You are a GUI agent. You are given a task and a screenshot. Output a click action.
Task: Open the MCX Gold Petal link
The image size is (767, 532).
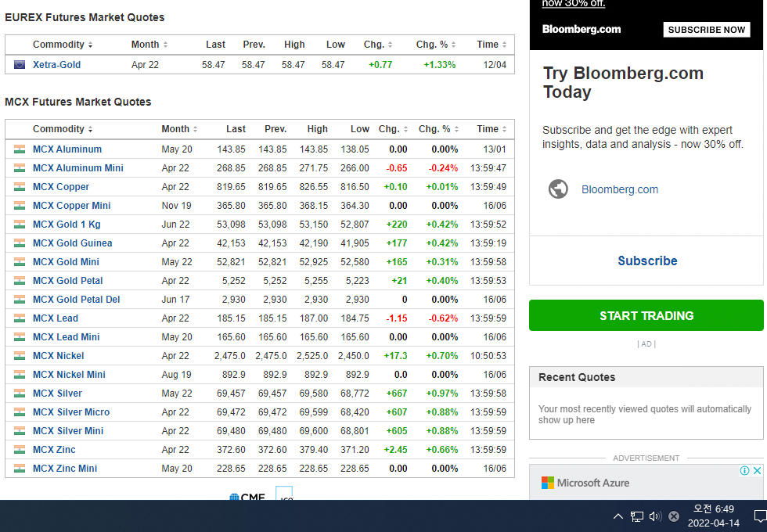[x=68, y=281]
